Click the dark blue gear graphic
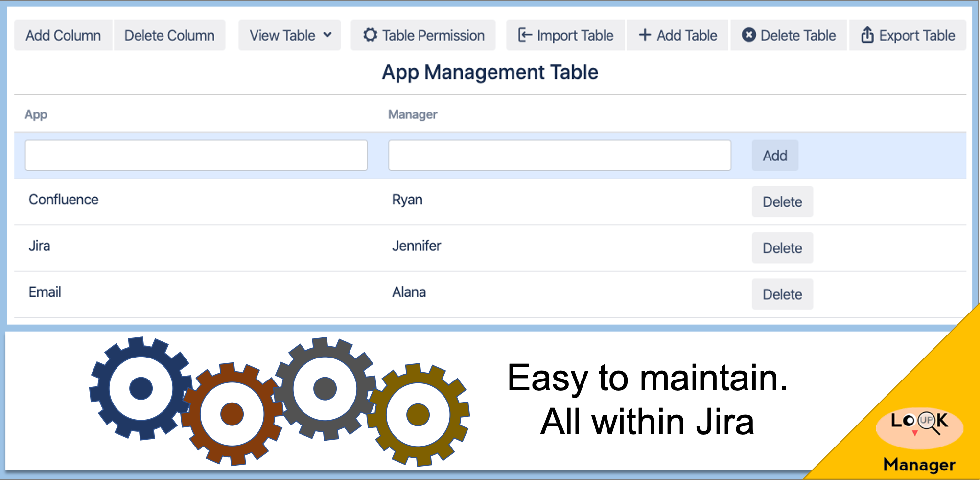Viewport: 980px width, 492px height. [x=141, y=388]
